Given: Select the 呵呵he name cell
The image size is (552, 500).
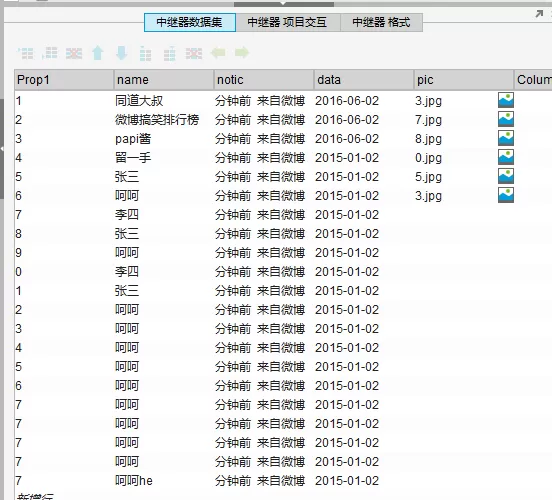Looking at the screenshot, I should (x=164, y=481).
